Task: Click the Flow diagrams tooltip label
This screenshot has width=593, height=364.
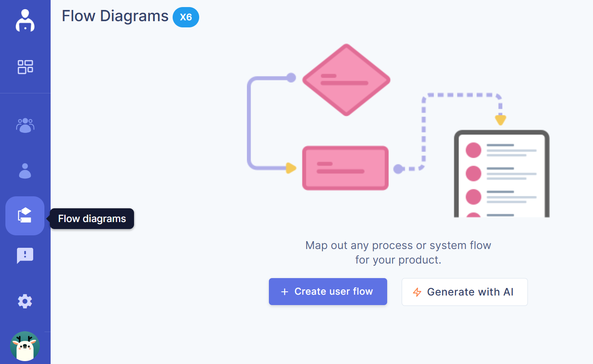Action: tap(92, 219)
